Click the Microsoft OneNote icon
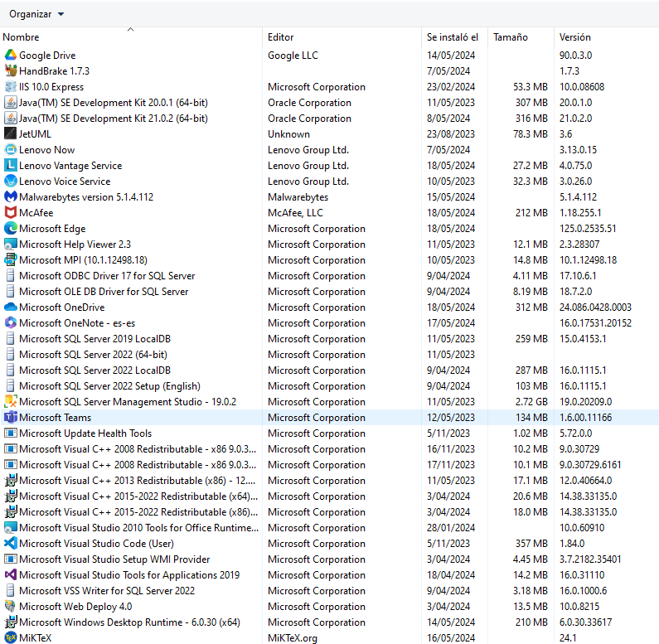This screenshot has width=659, height=644. tap(11, 323)
